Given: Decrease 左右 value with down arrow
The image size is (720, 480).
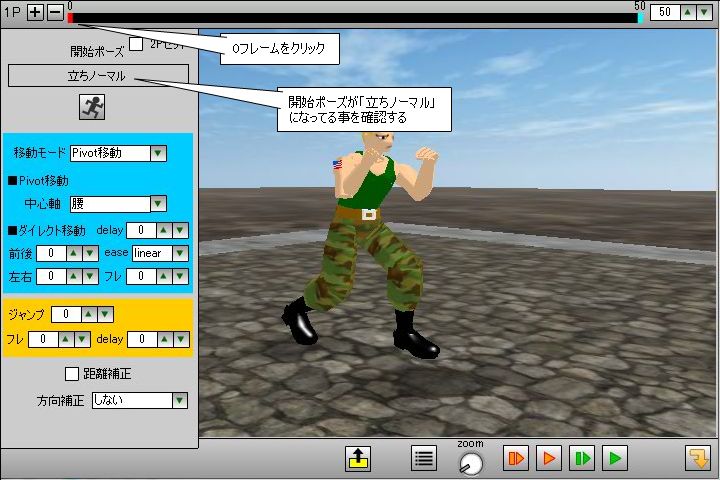Looking at the screenshot, I should pos(90,276).
